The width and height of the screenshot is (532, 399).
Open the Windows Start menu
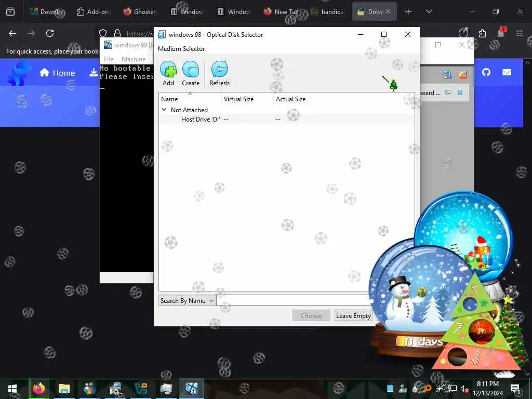point(12,389)
